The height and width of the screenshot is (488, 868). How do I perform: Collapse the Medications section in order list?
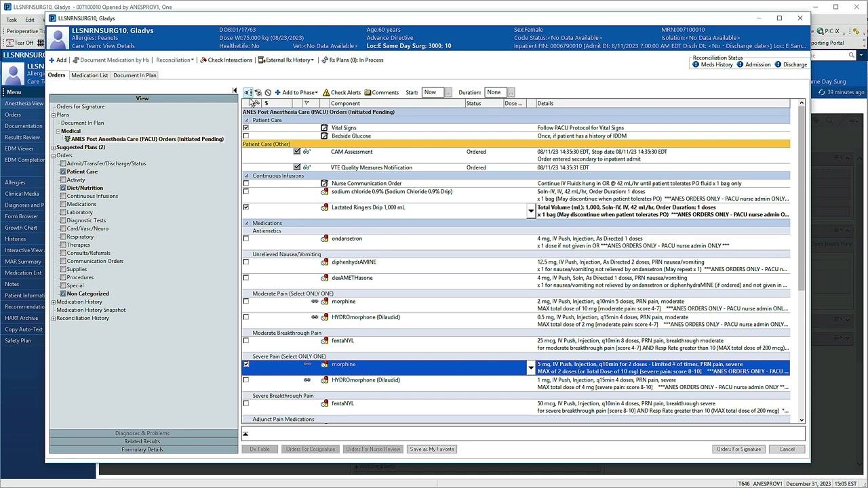(x=248, y=224)
